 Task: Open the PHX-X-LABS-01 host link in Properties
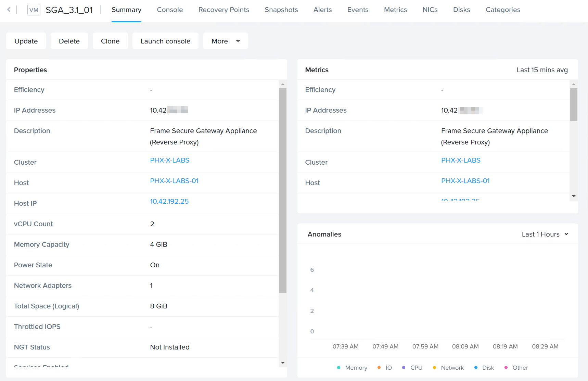point(174,181)
